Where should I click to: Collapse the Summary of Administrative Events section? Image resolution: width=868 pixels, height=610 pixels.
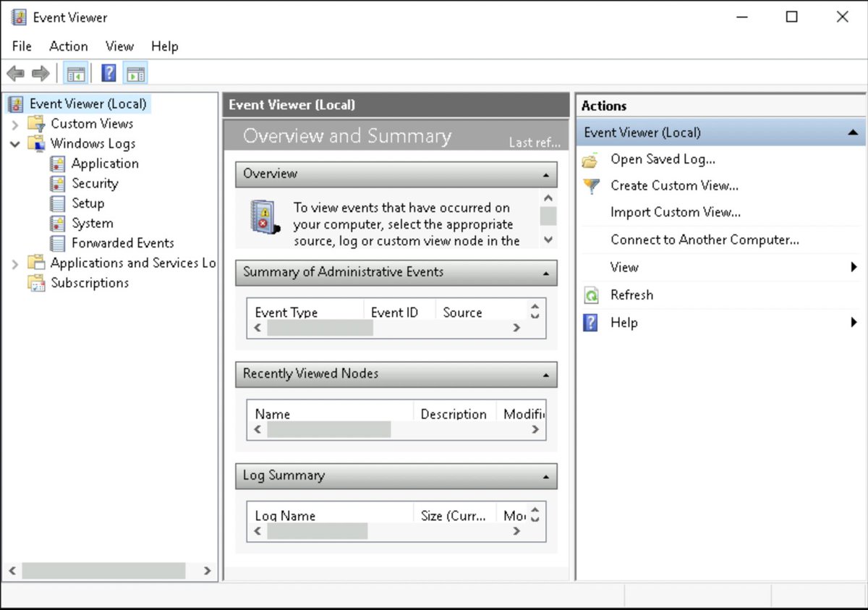point(545,273)
